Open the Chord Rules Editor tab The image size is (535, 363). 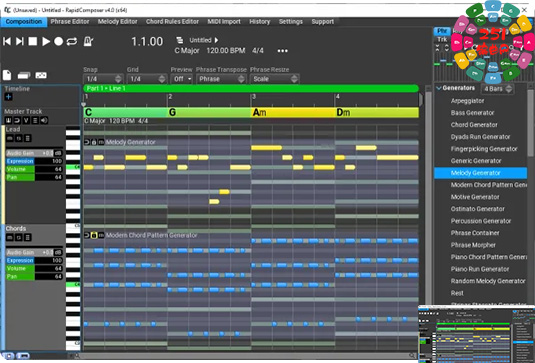pos(172,21)
